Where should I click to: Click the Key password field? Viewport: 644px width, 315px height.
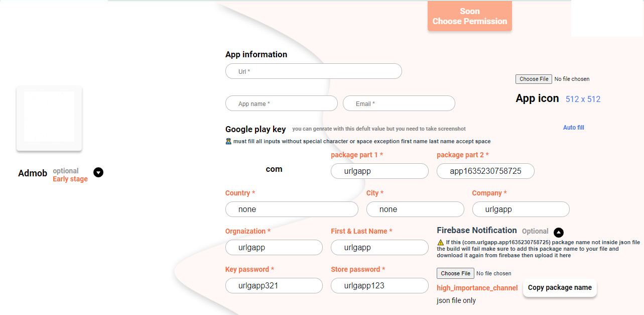click(x=274, y=285)
